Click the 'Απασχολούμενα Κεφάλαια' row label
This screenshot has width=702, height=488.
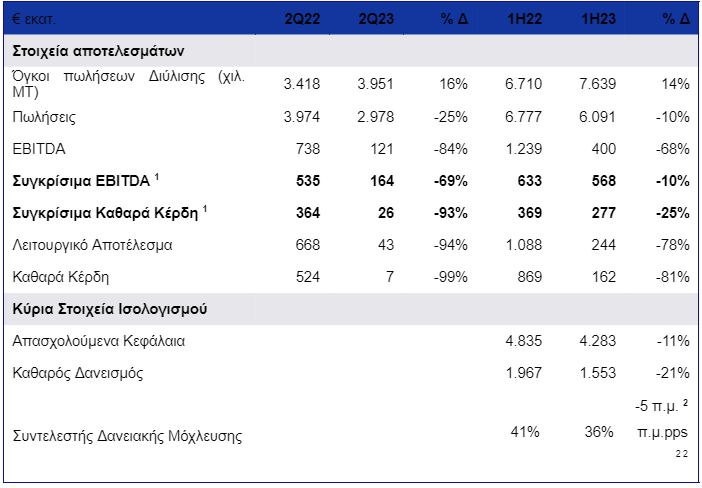98,341
